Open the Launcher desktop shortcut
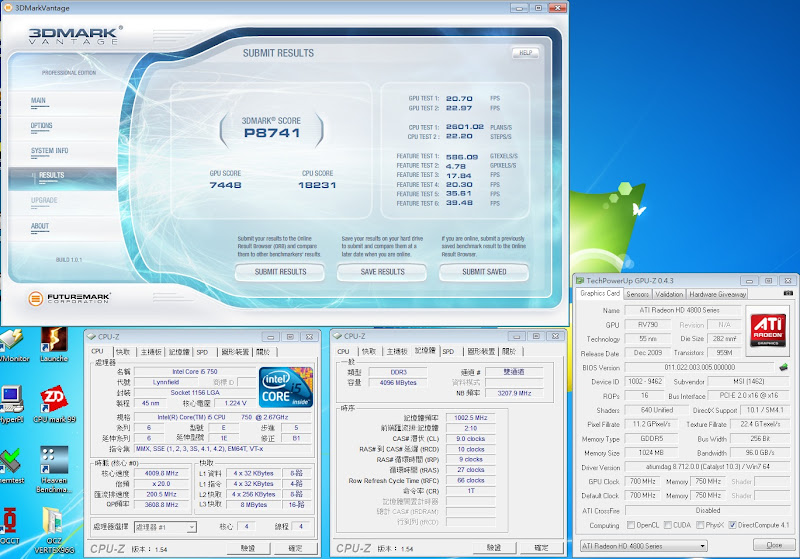The width and height of the screenshot is (800, 559). 54,345
